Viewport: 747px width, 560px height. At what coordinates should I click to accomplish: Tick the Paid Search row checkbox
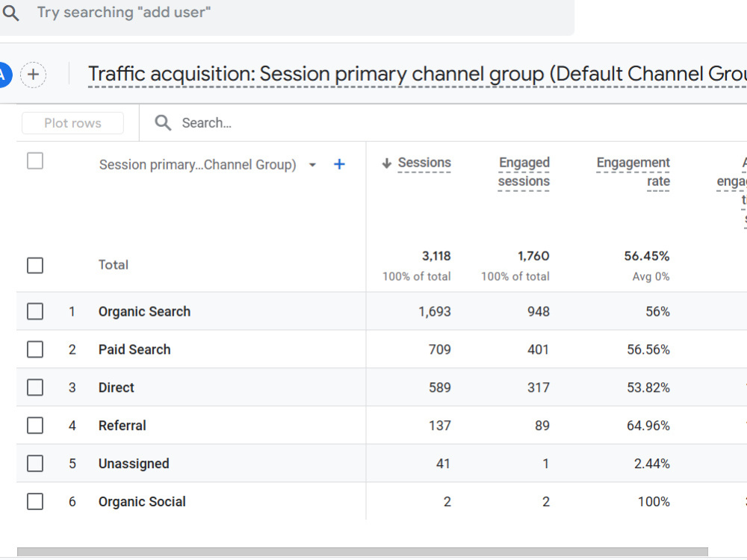(35, 349)
